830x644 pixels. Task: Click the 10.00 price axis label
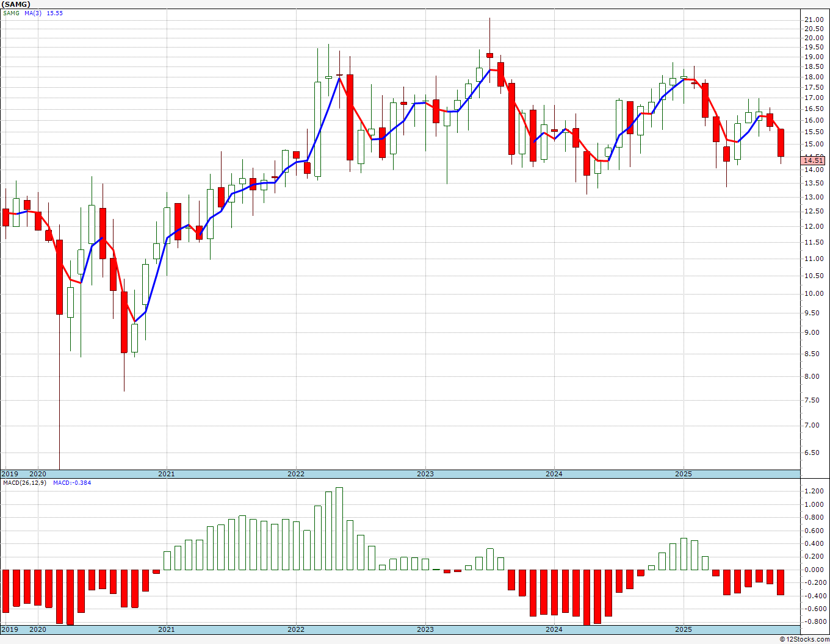click(814, 293)
